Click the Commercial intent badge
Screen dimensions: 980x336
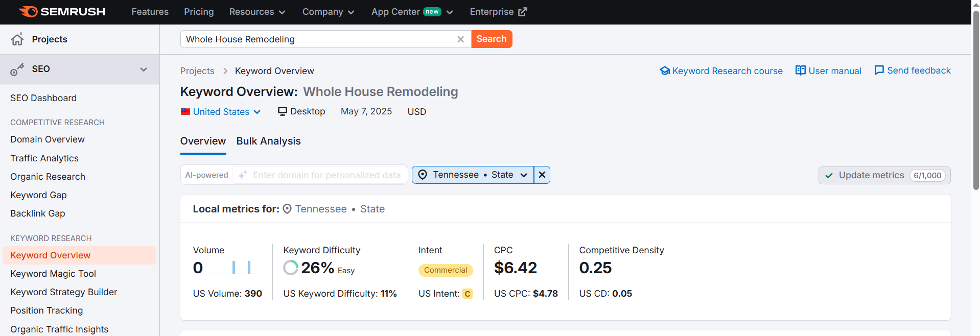click(445, 270)
